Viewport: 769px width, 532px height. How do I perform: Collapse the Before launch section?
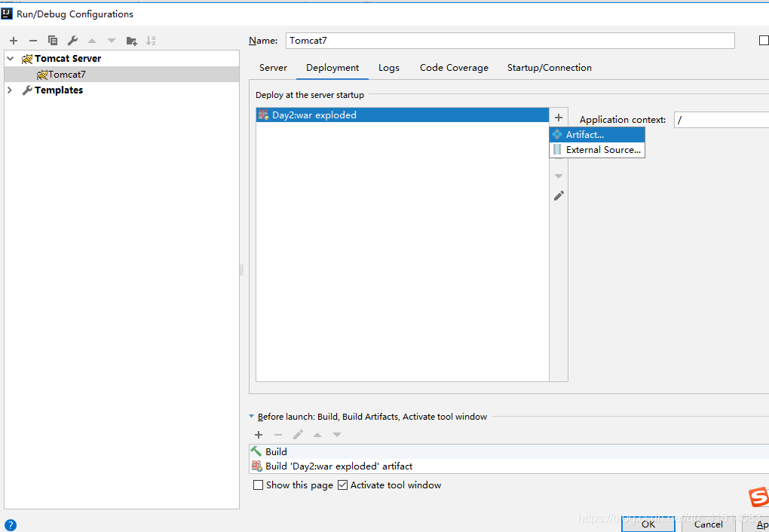tap(252, 416)
